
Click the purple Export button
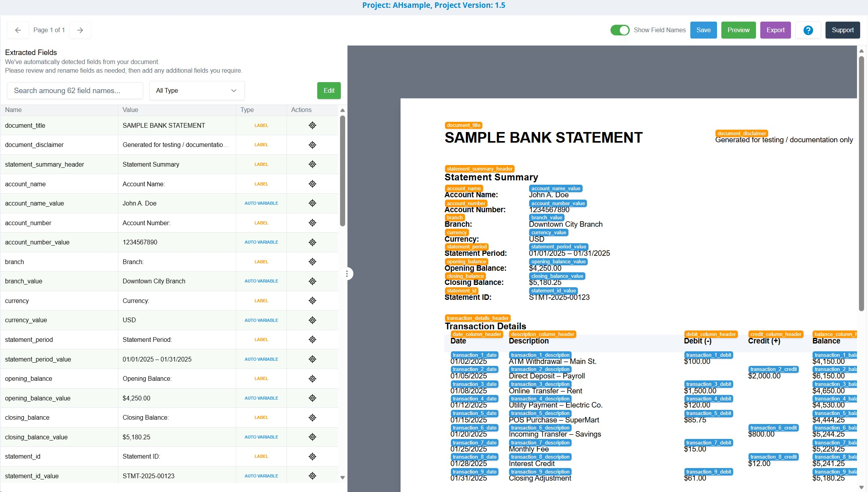(775, 30)
